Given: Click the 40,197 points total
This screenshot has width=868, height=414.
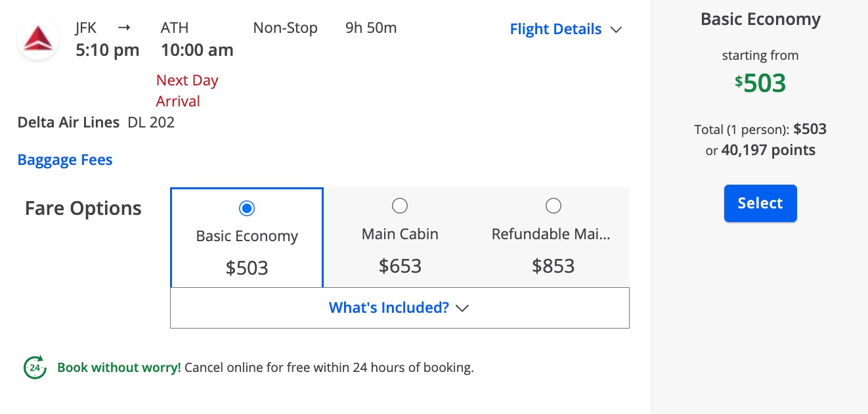Looking at the screenshot, I should click(768, 150).
